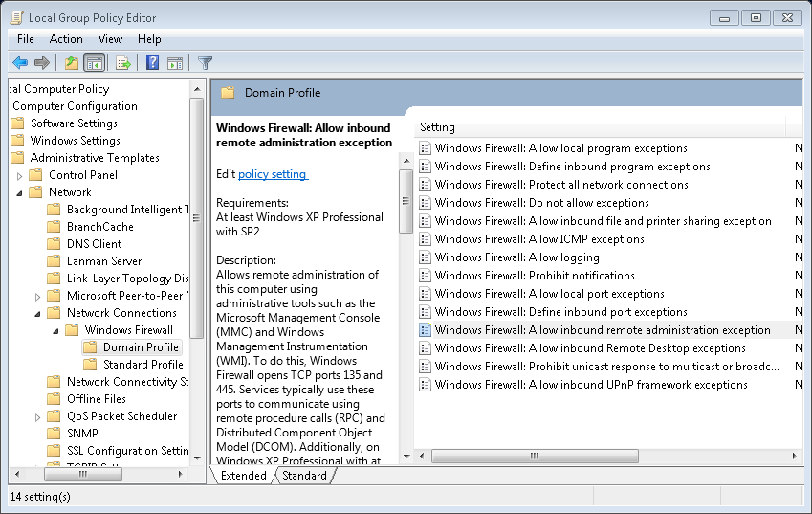Click the Standard Profile folder icon

click(90, 365)
